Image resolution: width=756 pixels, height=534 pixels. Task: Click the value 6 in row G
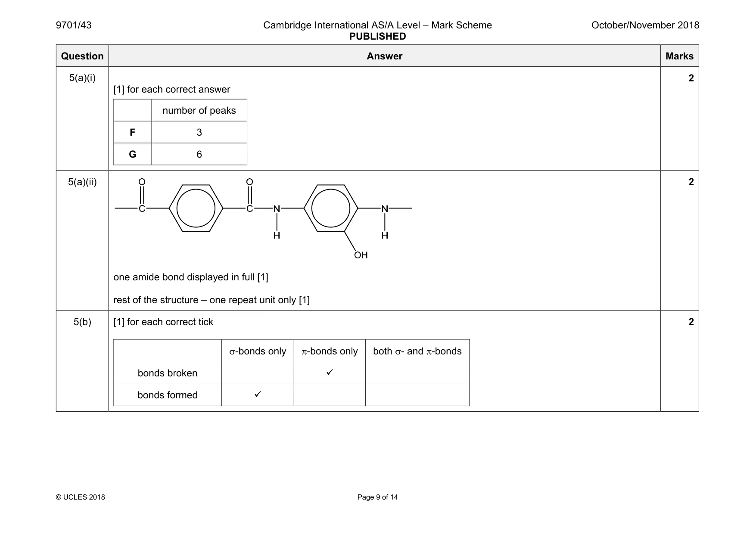click(x=199, y=154)
